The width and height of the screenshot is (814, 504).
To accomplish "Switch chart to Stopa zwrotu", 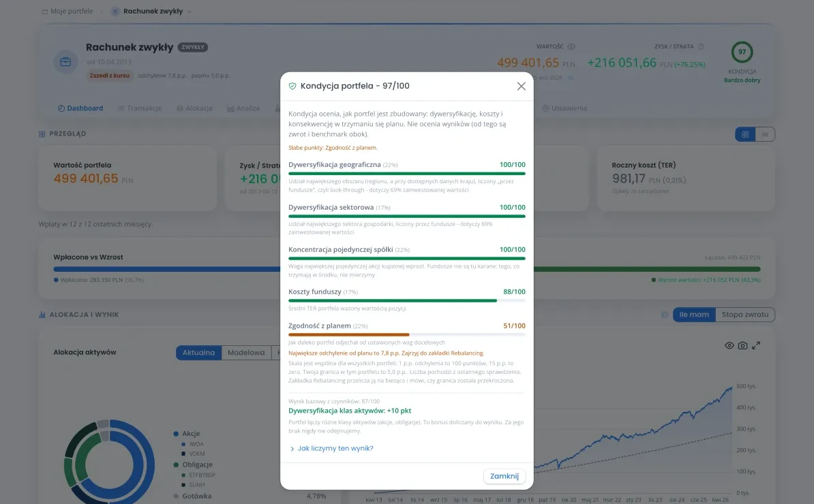I will (745, 315).
